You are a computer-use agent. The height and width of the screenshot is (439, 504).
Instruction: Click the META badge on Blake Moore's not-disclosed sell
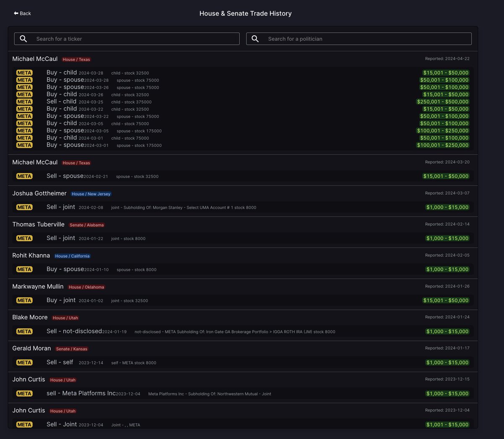24,331
